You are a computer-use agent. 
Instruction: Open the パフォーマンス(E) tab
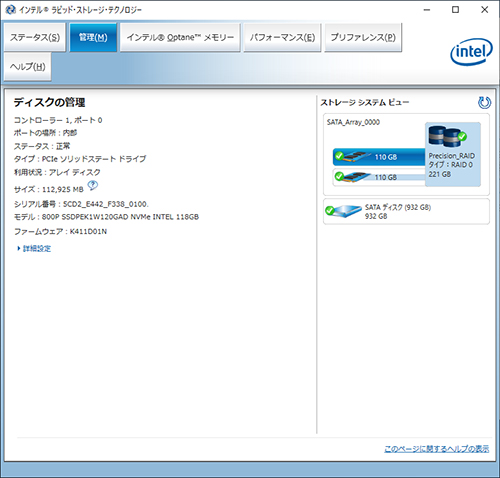pyautogui.click(x=282, y=37)
